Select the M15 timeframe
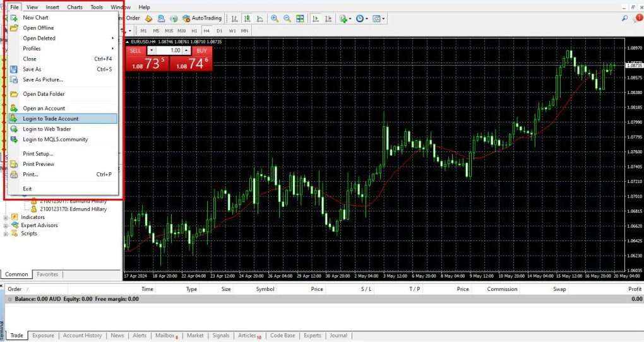This screenshot has height=342, width=644. point(169,31)
